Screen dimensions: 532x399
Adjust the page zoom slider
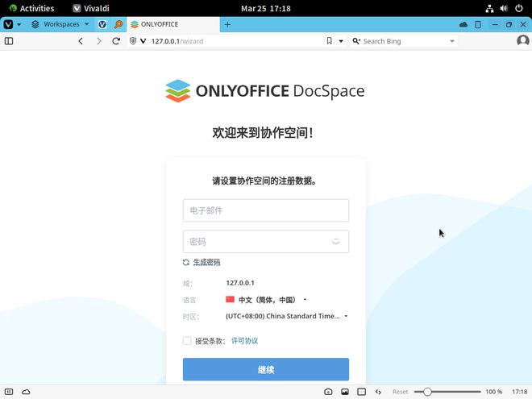pyautogui.click(x=447, y=392)
